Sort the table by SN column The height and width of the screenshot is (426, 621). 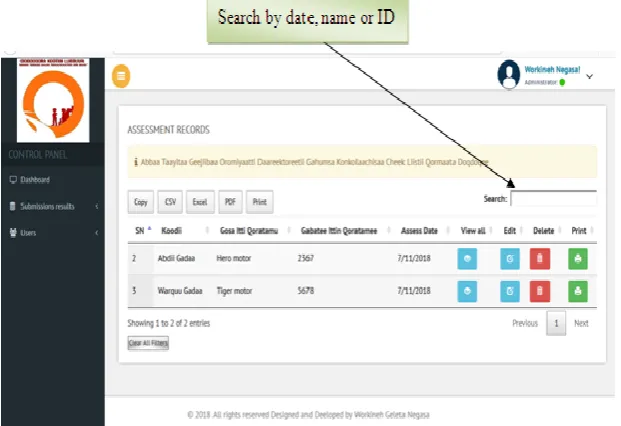click(140, 230)
